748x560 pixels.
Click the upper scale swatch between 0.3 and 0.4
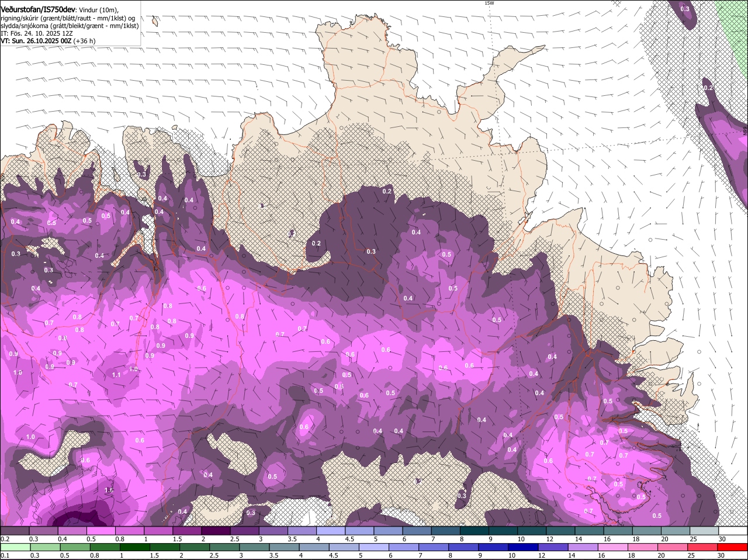(45, 531)
